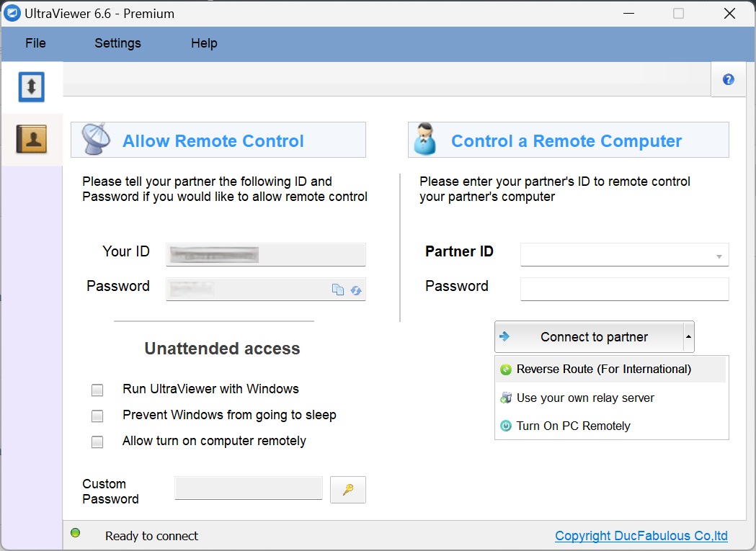Click inside the partner Password field
This screenshot has height=551, width=756.
[623, 289]
